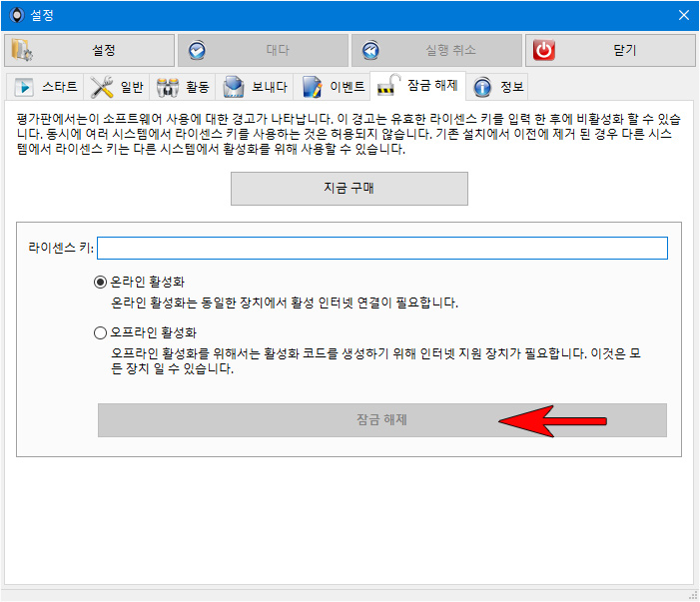This screenshot has width=700, height=602.
Task: Close the 설정 window with X
Action: pos(683,15)
